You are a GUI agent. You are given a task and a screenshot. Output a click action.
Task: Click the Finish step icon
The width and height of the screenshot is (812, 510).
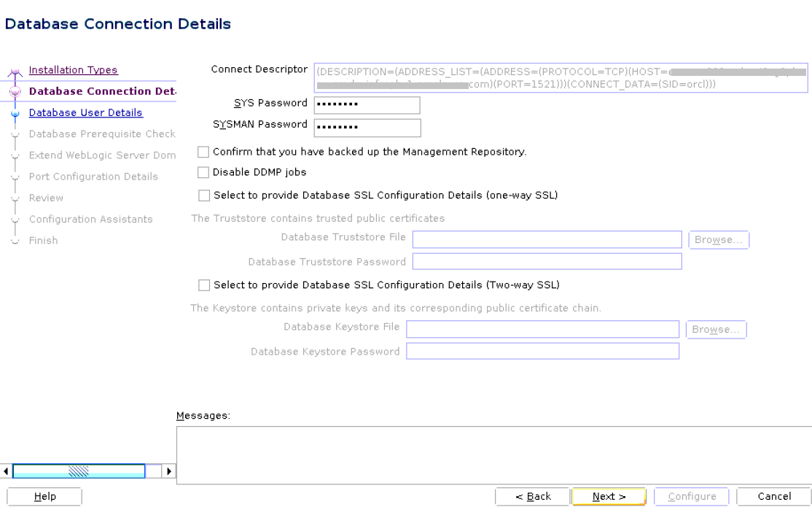point(15,239)
